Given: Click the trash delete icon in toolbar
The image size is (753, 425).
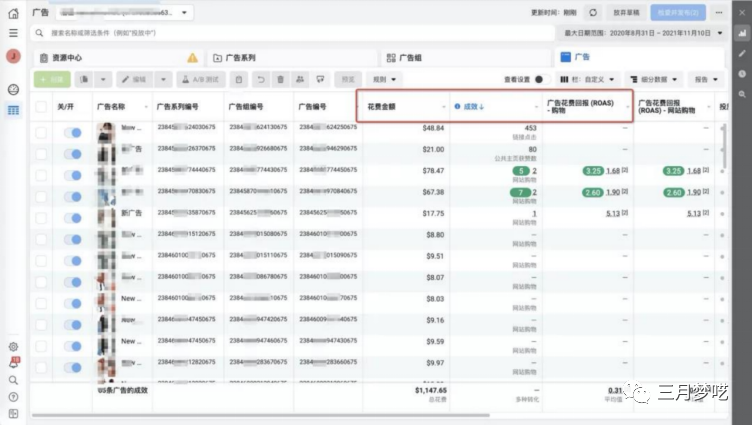Looking at the screenshot, I should coord(281,79).
